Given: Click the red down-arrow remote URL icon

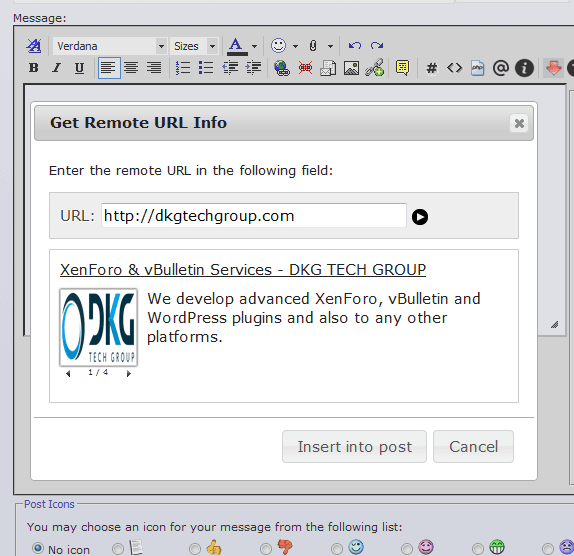Looking at the screenshot, I should pyautogui.click(x=554, y=68).
